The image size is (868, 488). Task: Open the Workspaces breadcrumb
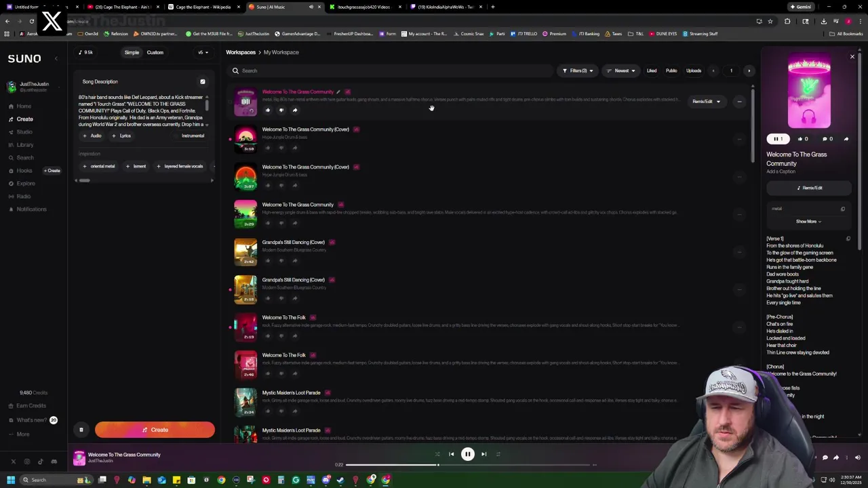click(241, 52)
